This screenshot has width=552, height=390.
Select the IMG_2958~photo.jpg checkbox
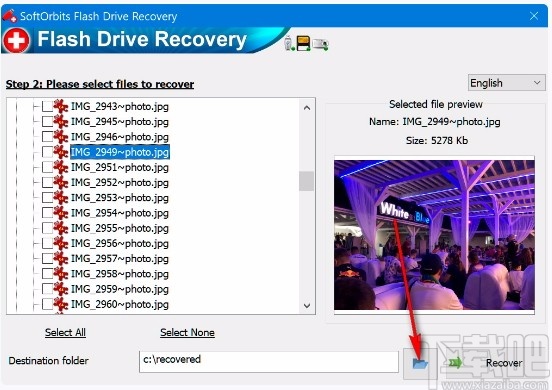click(47, 273)
